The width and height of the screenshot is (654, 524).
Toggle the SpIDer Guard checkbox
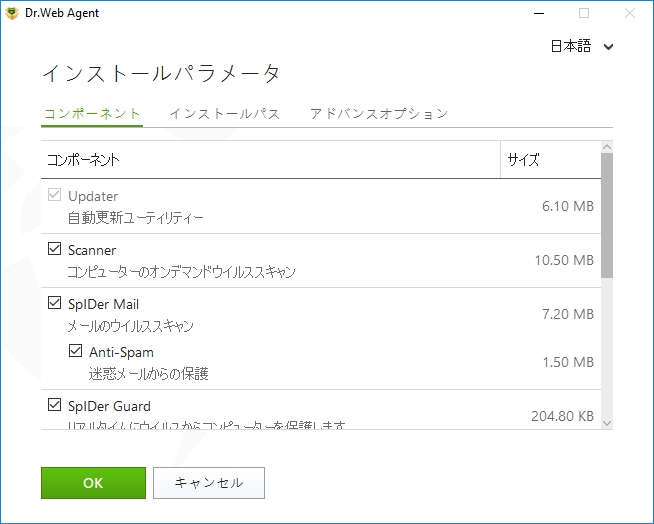coord(55,404)
